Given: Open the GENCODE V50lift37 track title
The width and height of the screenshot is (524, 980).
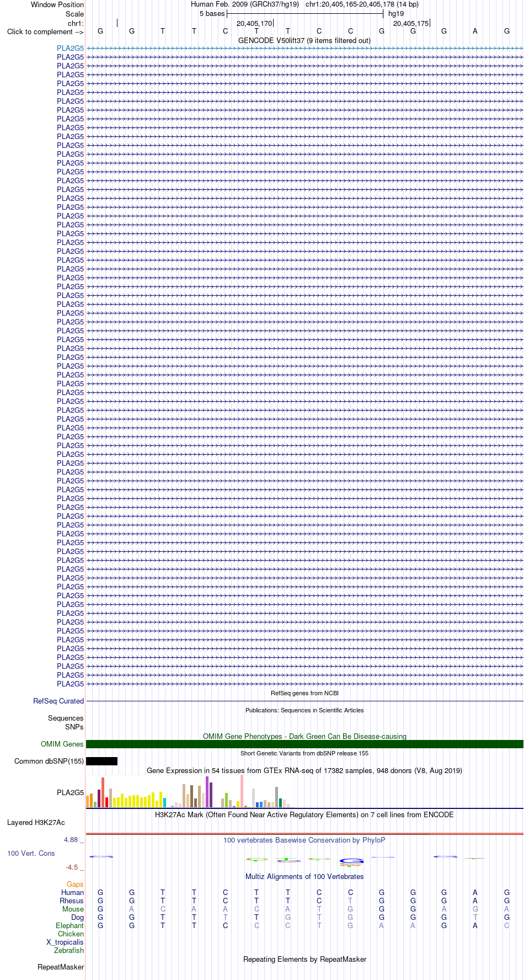Looking at the screenshot, I should pyautogui.click(x=304, y=40).
